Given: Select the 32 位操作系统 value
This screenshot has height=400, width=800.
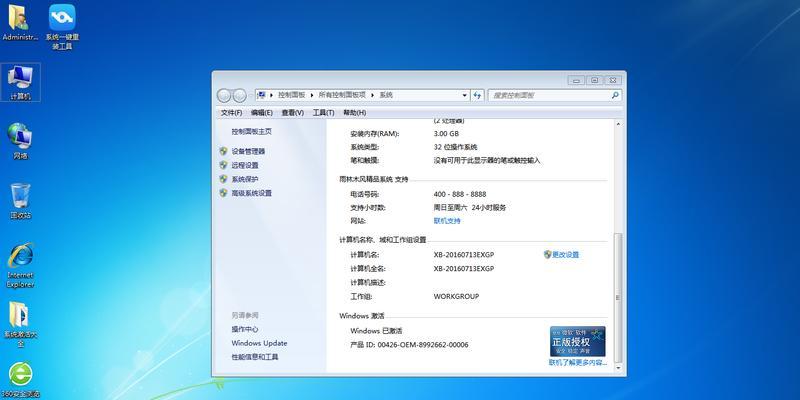Looking at the screenshot, I should coord(455,147).
